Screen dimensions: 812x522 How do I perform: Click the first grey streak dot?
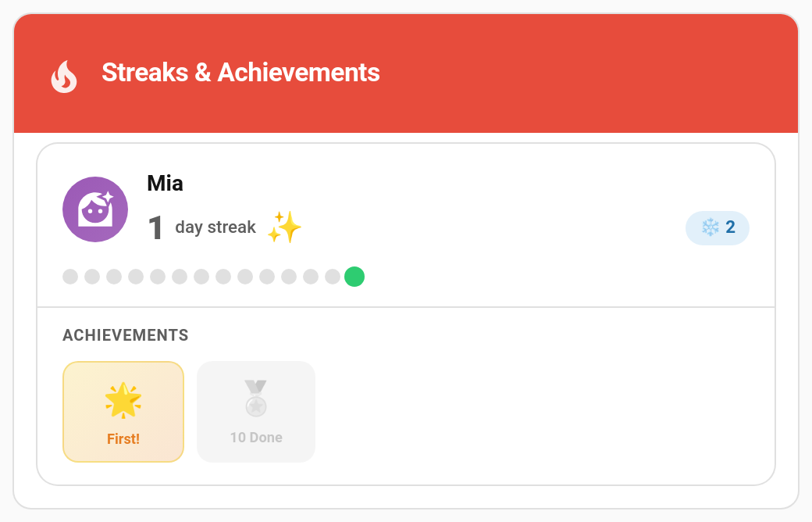[70, 277]
